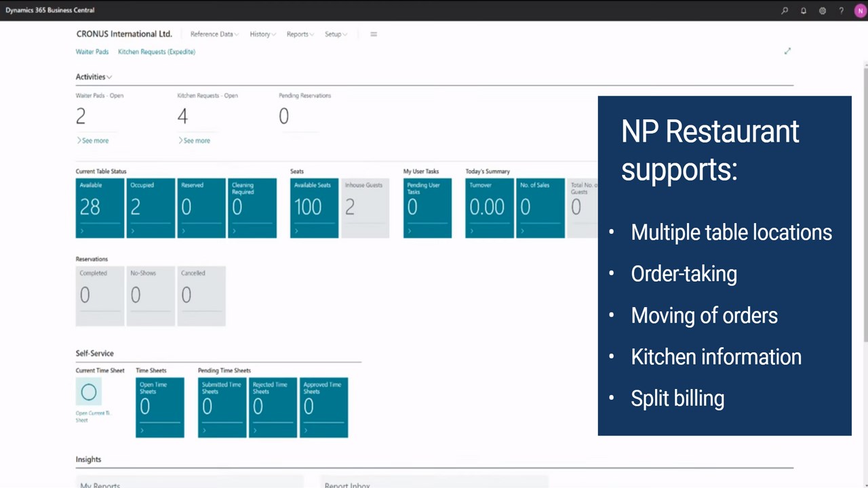Click Dynamics 365 Business Central title
The width and height of the screenshot is (868, 488).
point(50,10)
